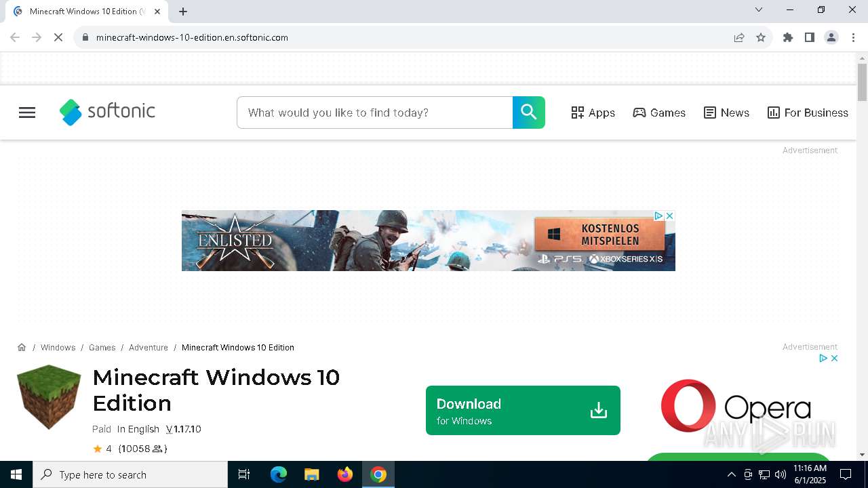This screenshot has height=488, width=868.
Task: Click the Minecraft grass block icon
Action: point(49,397)
